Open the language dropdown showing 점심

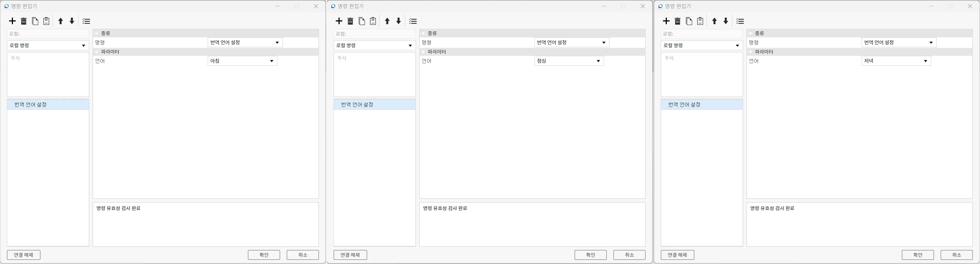coord(569,61)
